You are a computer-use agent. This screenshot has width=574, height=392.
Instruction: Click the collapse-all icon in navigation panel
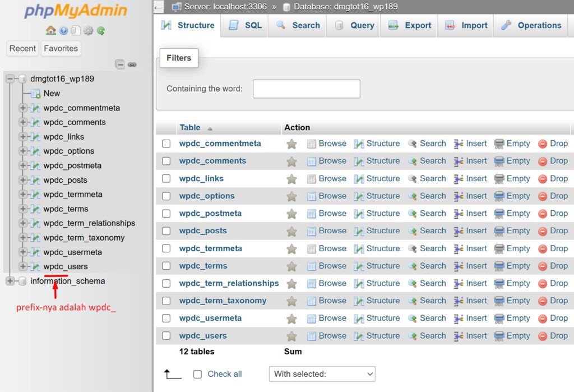120,64
